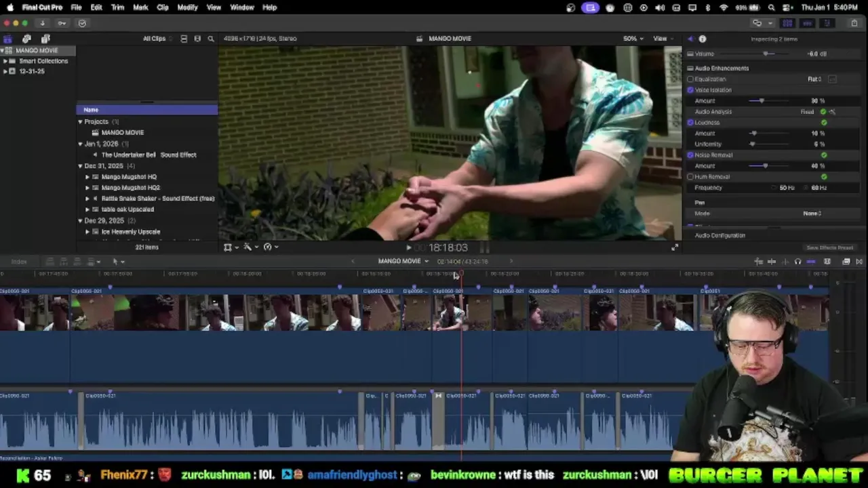Open the Trim menu
Viewport: 868px width, 488px height.
tap(117, 7)
